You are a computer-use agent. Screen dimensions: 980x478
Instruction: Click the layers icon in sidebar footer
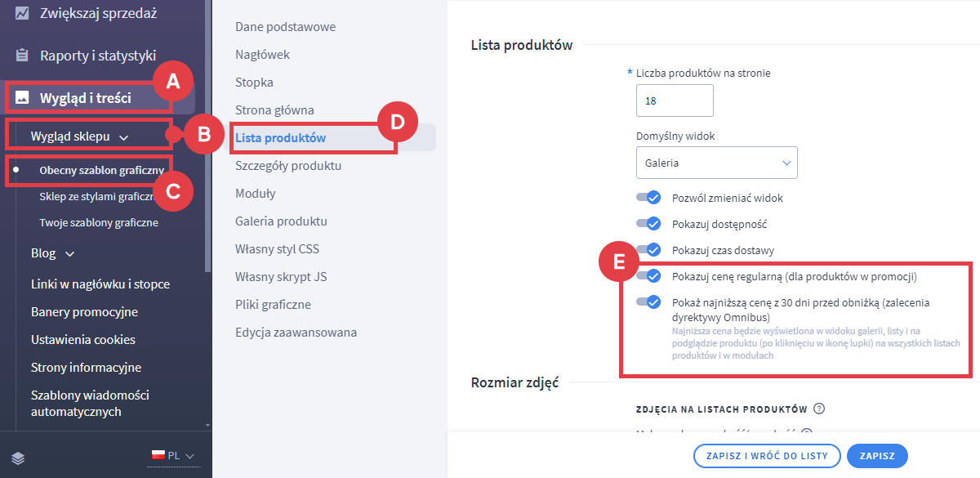click(18, 456)
